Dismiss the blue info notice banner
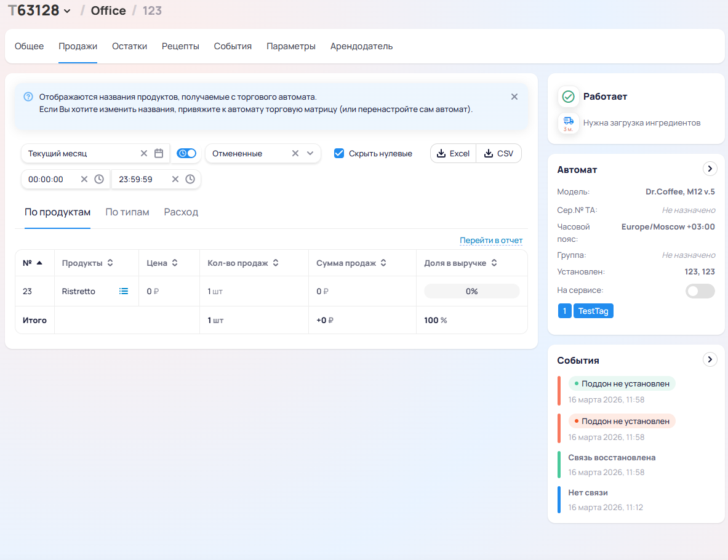The height and width of the screenshot is (560, 728). (x=514, y=97)
